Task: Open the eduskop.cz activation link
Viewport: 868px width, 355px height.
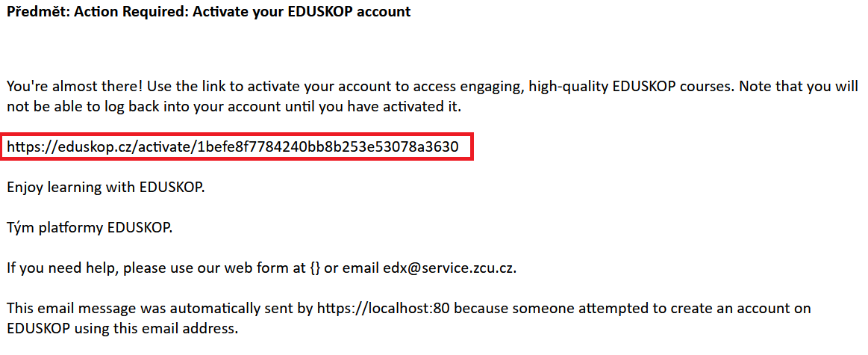Action: (233, 147)
